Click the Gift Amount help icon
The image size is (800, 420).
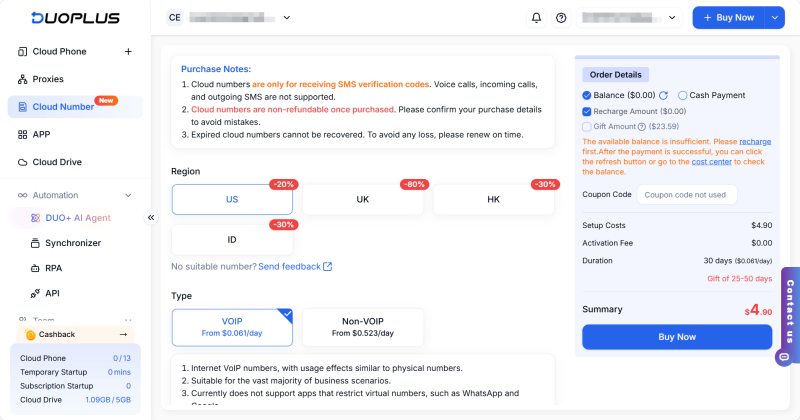(x=642, y=127)
